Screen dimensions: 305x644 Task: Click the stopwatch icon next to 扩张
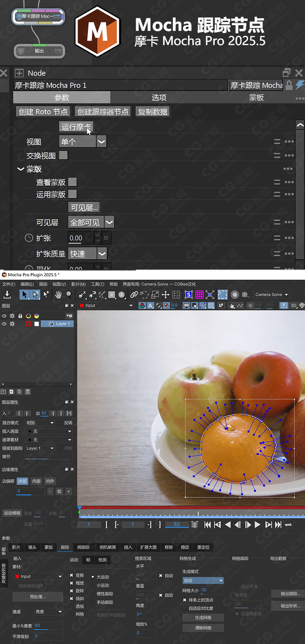point(29,238)
